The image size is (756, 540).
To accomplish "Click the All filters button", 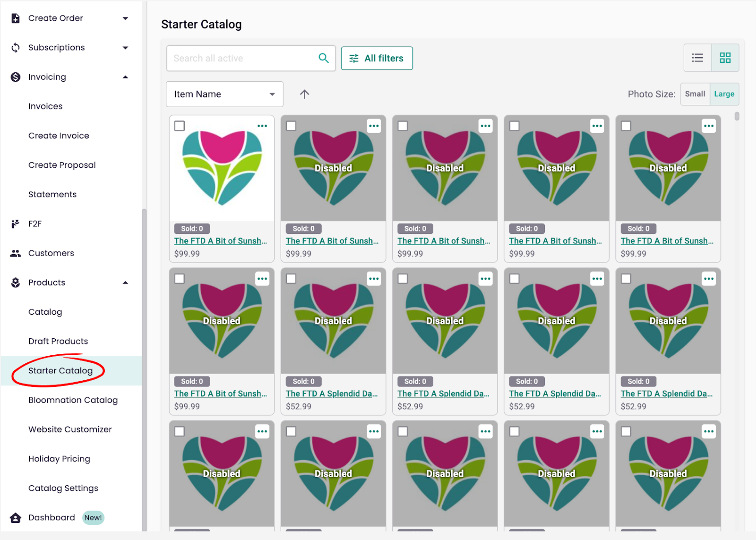I will click(x=377, y=58).
